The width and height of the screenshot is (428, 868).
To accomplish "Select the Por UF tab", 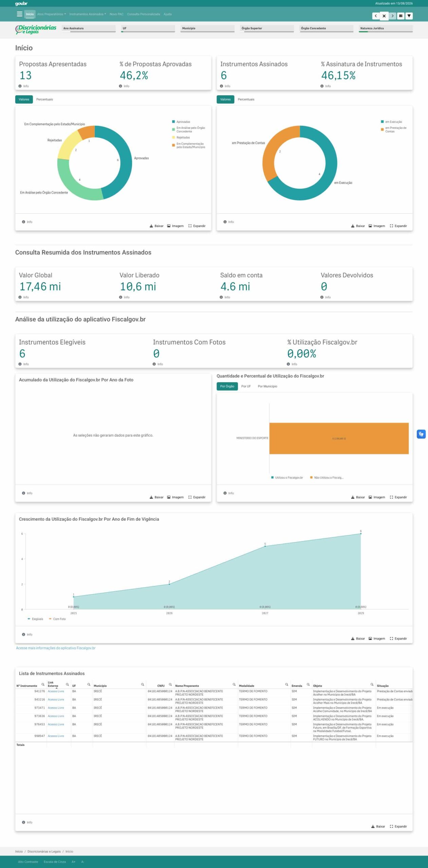I will [x=246, y=386].
